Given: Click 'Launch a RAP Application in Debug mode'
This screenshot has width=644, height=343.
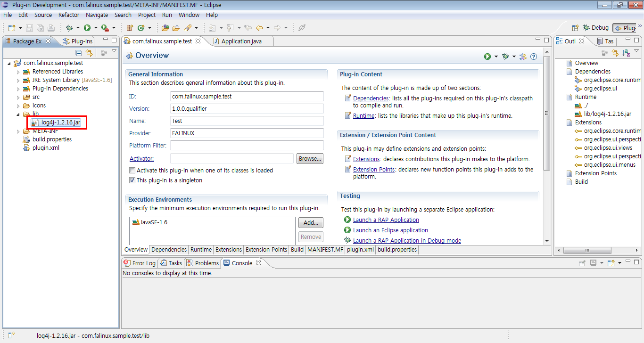Looking at the screenshot, I should (x=407, y=241).
